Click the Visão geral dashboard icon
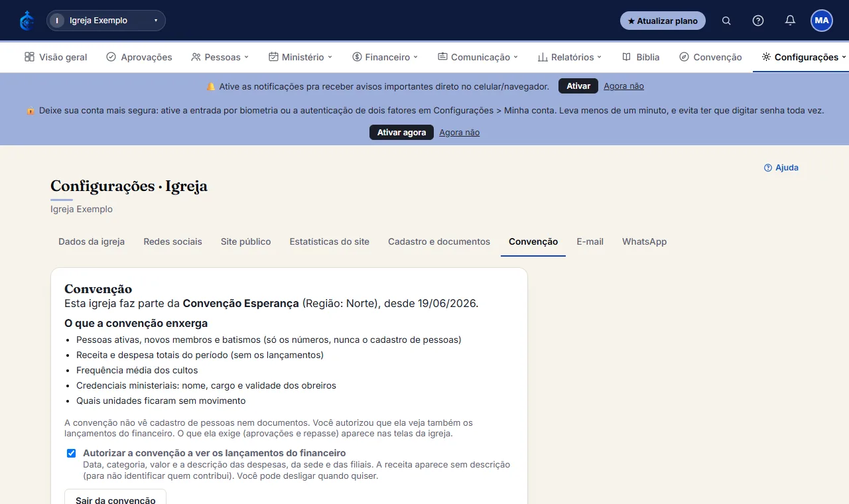This screenshot has width=849, height=504. coord(29,57)
